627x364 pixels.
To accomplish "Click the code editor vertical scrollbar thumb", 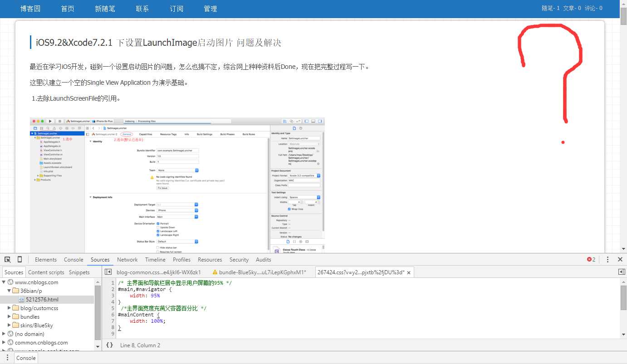I will point(623,297).
